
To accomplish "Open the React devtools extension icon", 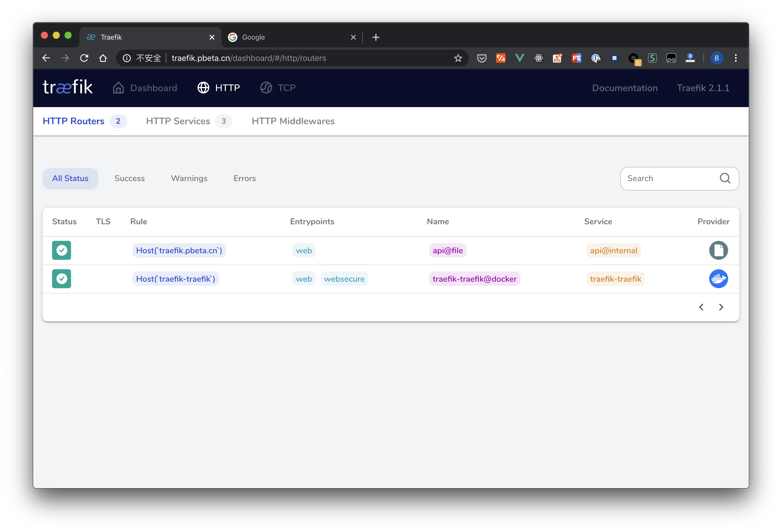I will click(538, 58).
